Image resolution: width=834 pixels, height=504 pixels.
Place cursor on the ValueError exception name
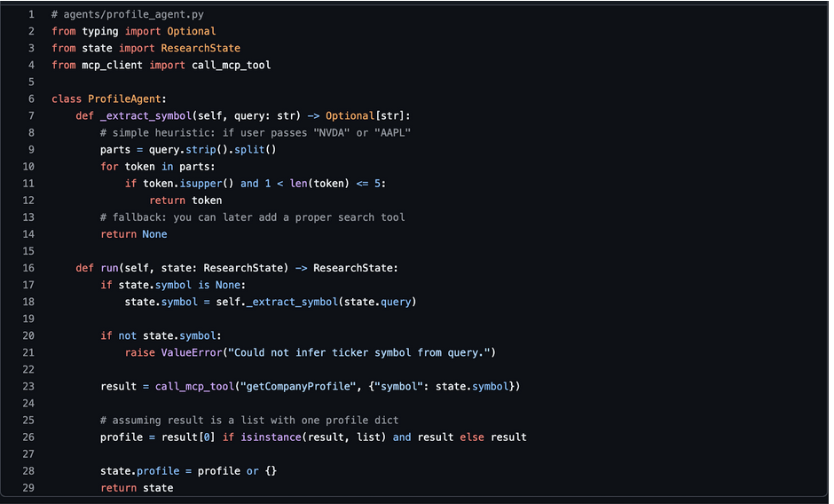click(x=191, y=352)
